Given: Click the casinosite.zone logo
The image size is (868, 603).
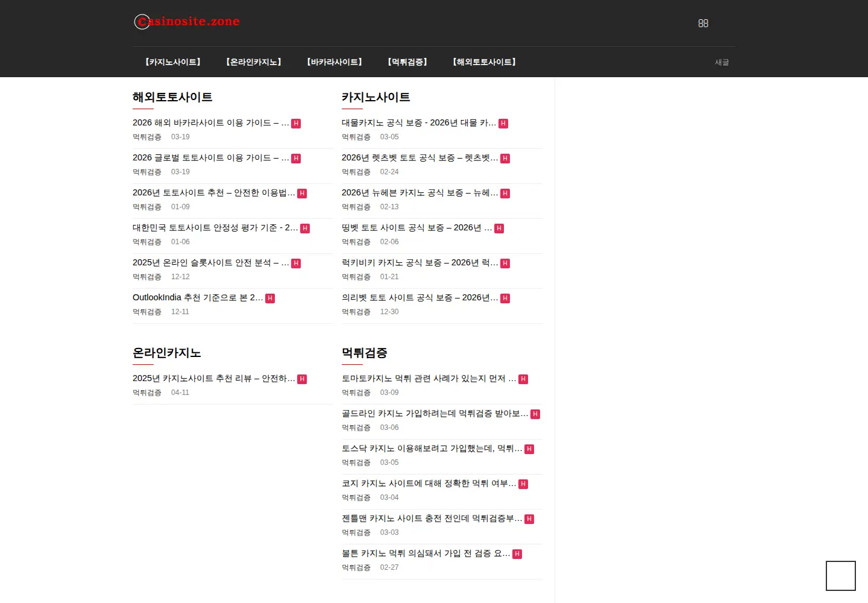Looking at the screenshot, I should point(187,22).
